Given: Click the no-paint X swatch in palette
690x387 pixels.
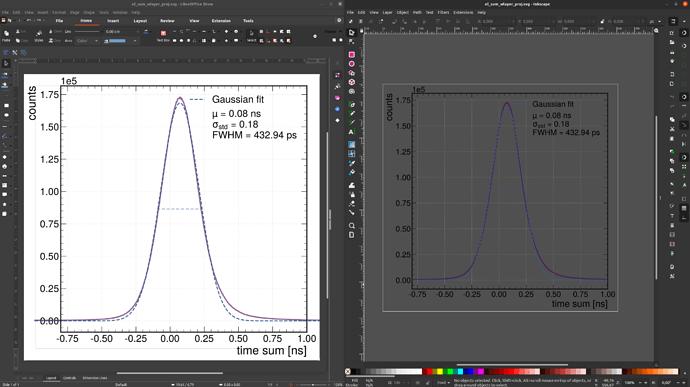Looking at the screenshot, I should [348, 372].
